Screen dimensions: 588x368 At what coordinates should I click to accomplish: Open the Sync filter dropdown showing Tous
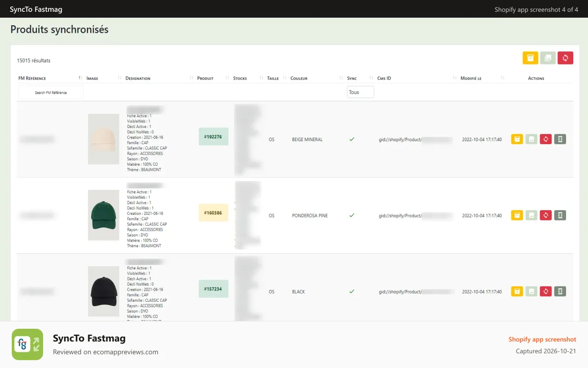[x=360, y=92]
